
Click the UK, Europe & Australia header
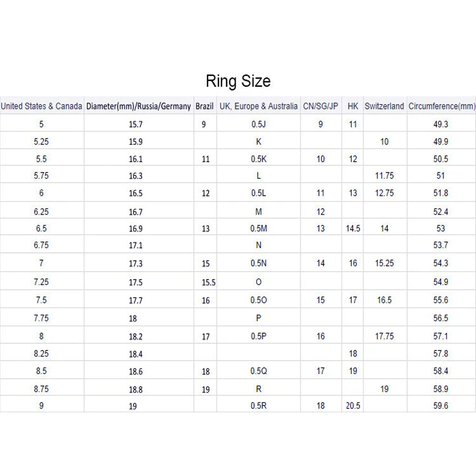tap(259, 106)
